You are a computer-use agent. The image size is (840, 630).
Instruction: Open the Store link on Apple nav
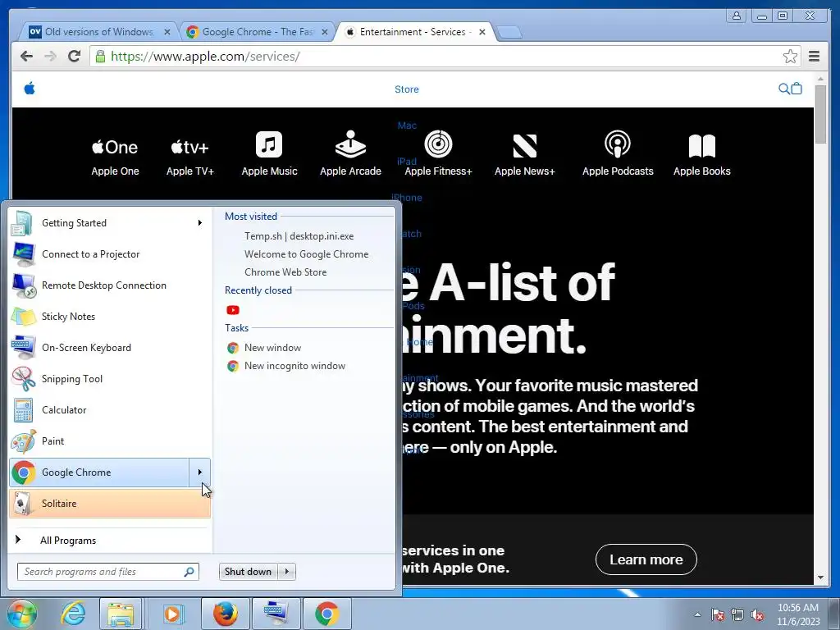[x=407, y=89]
